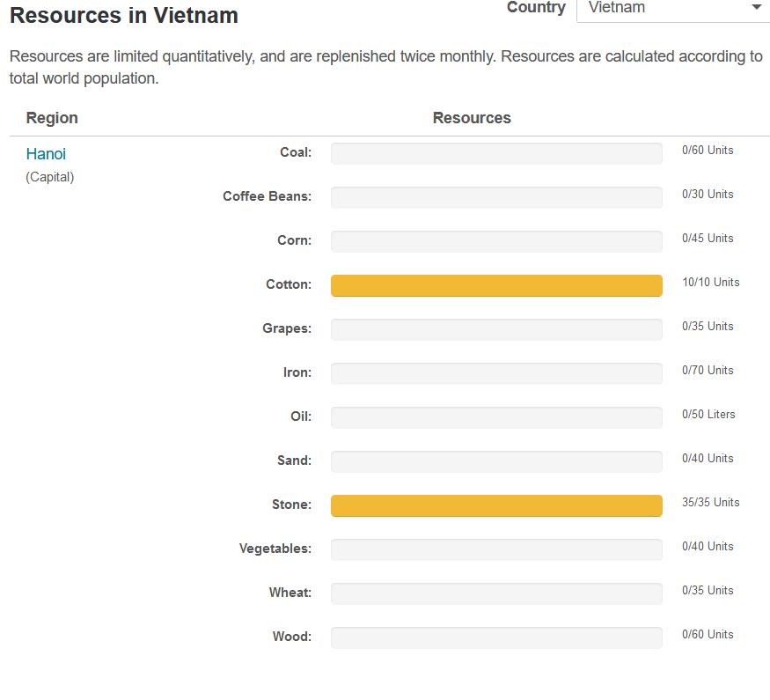Screen dimensions: 770x700
Task: Click the 10/10 Units cotton count
Action: 710,283
